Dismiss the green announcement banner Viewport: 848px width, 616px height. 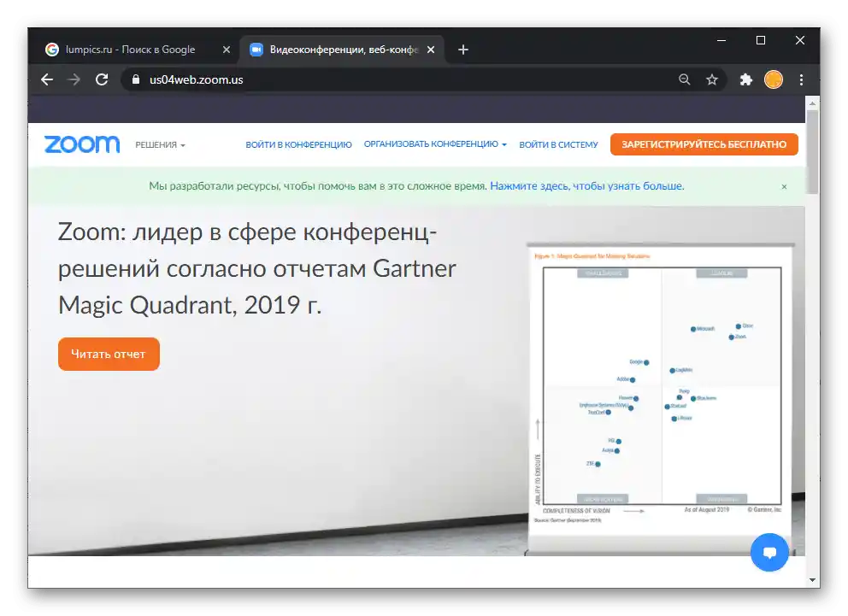(x=784, y=186)
